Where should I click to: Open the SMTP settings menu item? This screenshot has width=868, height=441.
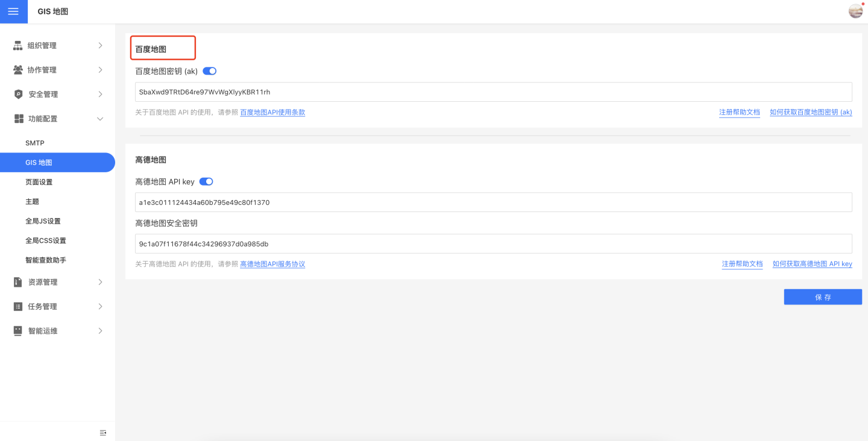pos(35,143)
